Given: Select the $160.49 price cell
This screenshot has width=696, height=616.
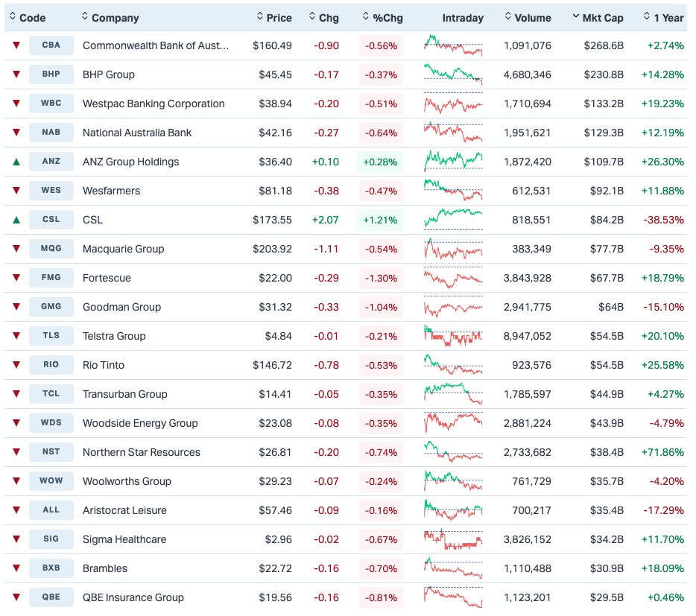Looking at the screenshot, I should coord(272,45).
